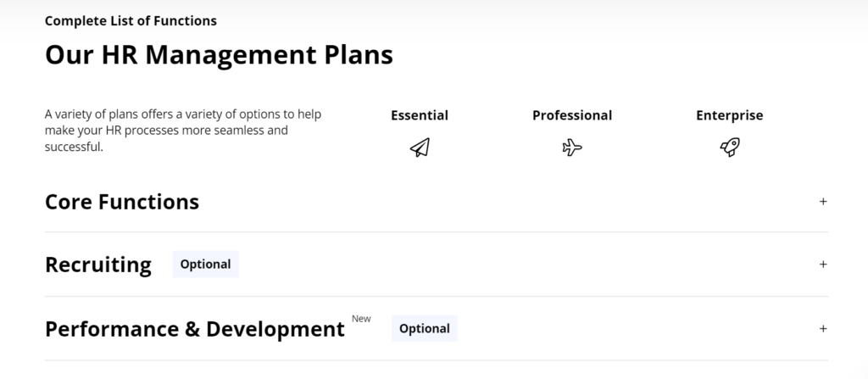This screenshot has height=379, width=868.
Task: Click Optional badge beside Performance & Development
Action: (424, 329)
